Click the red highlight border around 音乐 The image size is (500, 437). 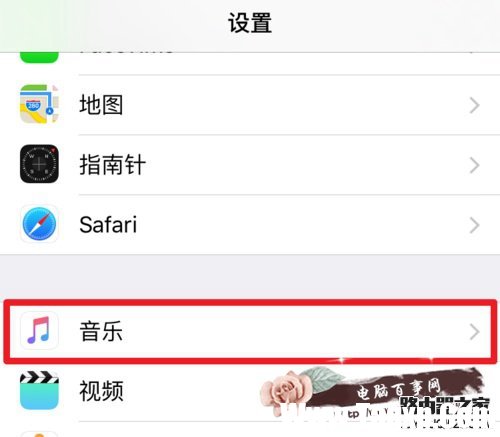pos(250,303)
